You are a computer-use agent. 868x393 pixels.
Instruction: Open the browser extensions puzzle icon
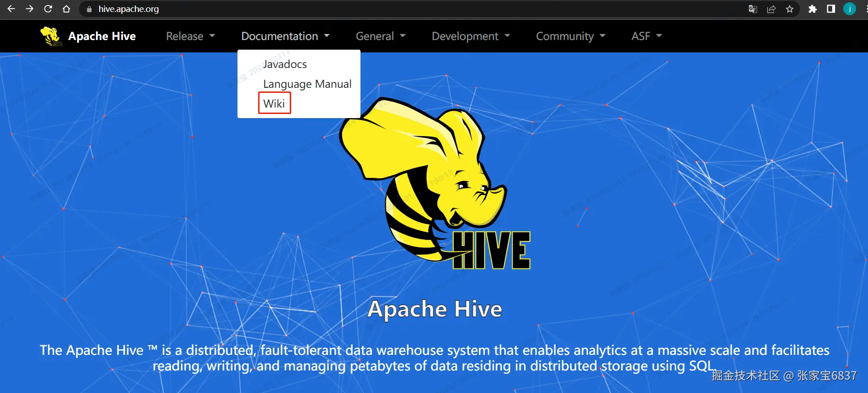812,9
